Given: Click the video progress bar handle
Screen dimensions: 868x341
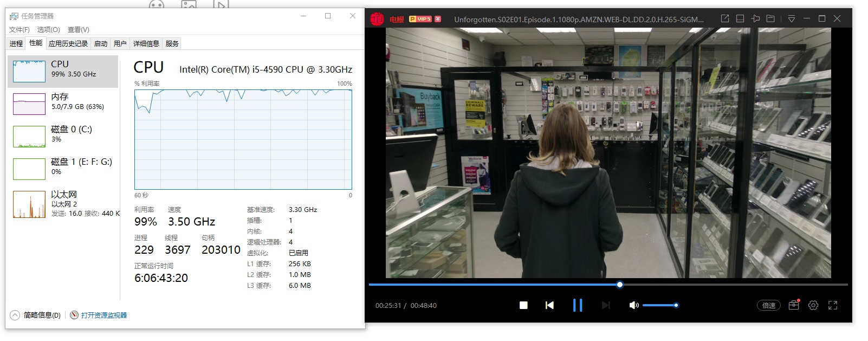Looking at the screenshot, I should (620, 285).
